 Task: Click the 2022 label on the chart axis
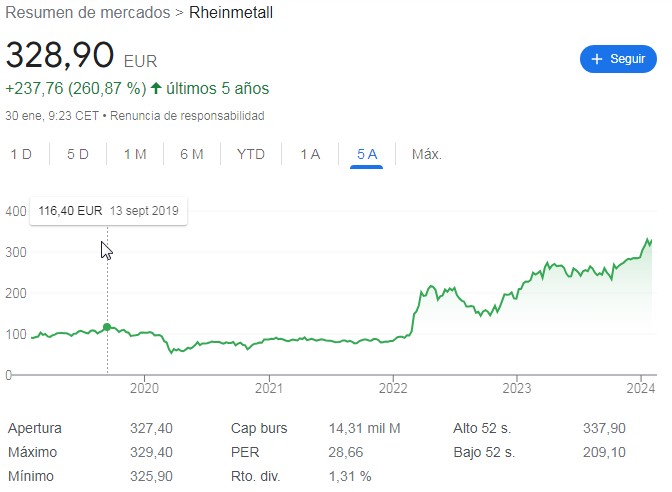click(393, 388)
